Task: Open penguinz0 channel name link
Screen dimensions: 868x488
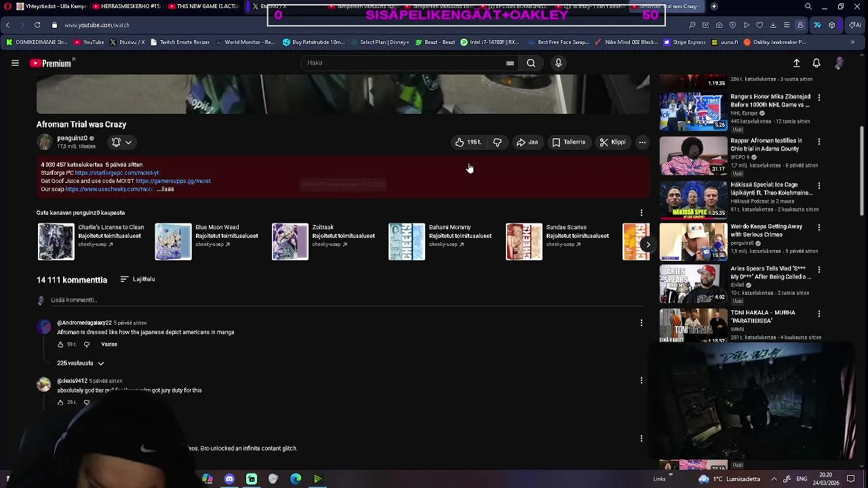Action: tap(72, 138)
